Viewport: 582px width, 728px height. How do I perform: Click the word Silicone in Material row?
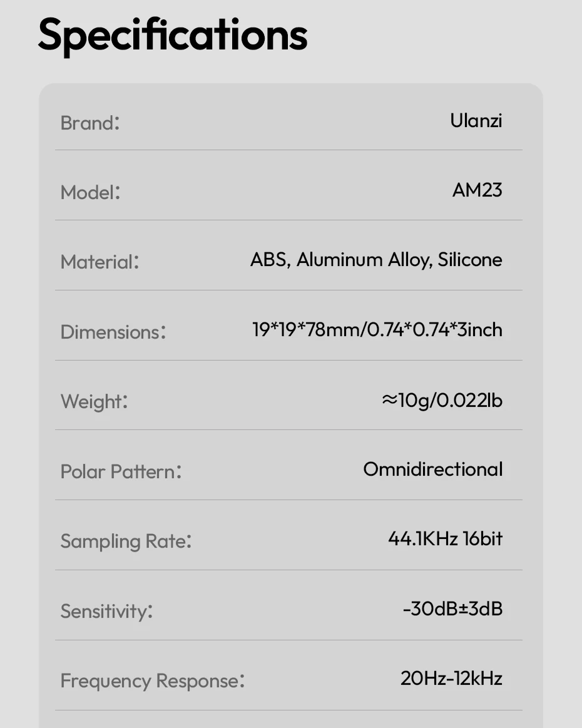tap(470, 260)
